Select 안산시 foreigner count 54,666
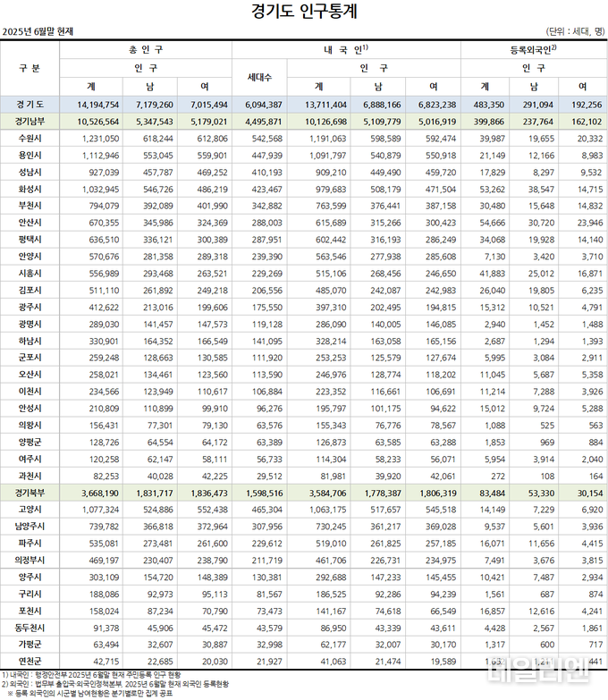 point(492,223)
